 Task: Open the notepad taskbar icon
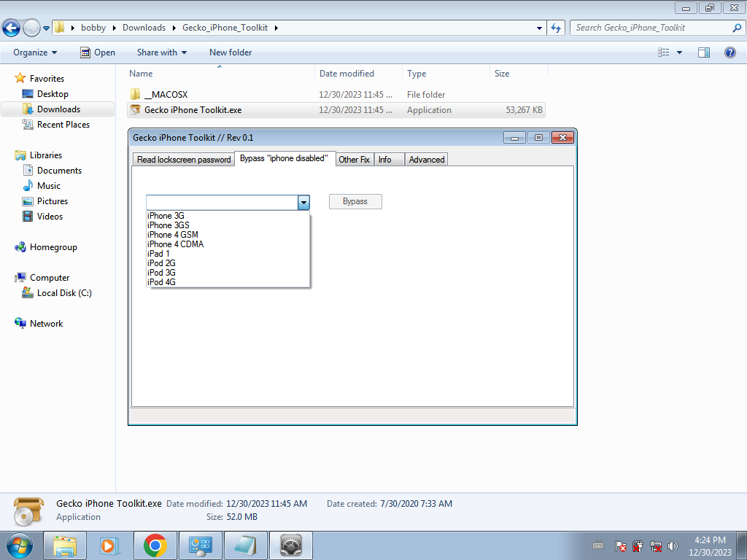click(x=245, y=545)
